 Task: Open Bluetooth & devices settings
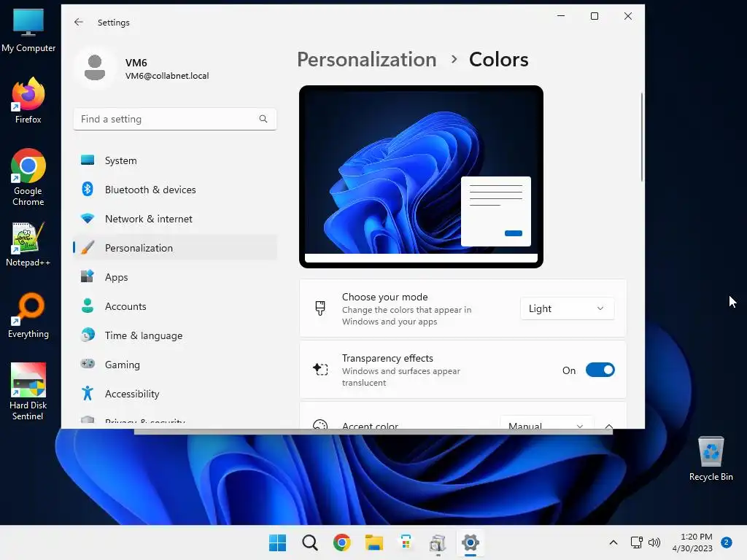175,190
